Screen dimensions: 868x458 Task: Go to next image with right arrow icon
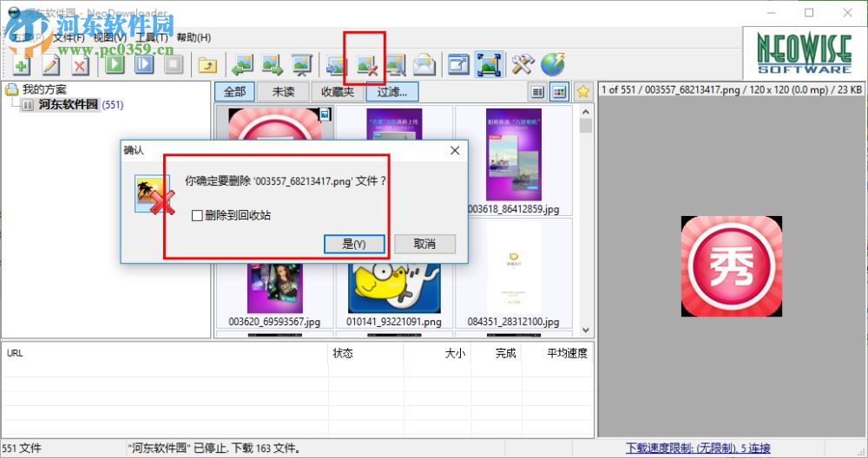(273, 65)
